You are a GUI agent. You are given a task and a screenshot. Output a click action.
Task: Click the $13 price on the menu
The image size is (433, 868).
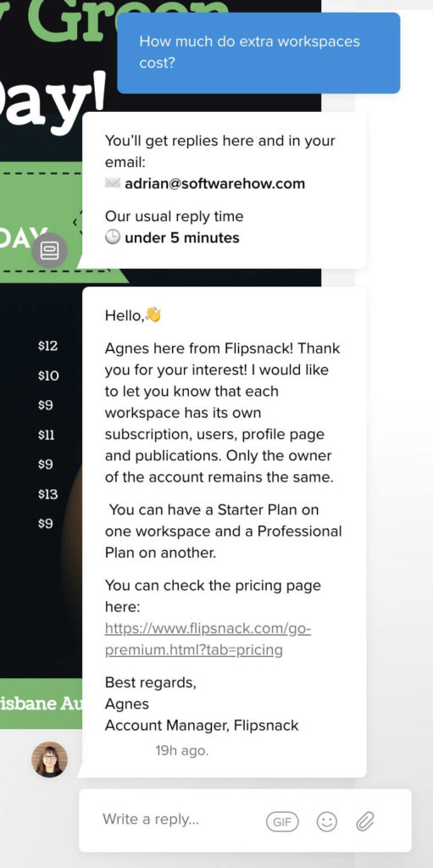pos(47,494)
